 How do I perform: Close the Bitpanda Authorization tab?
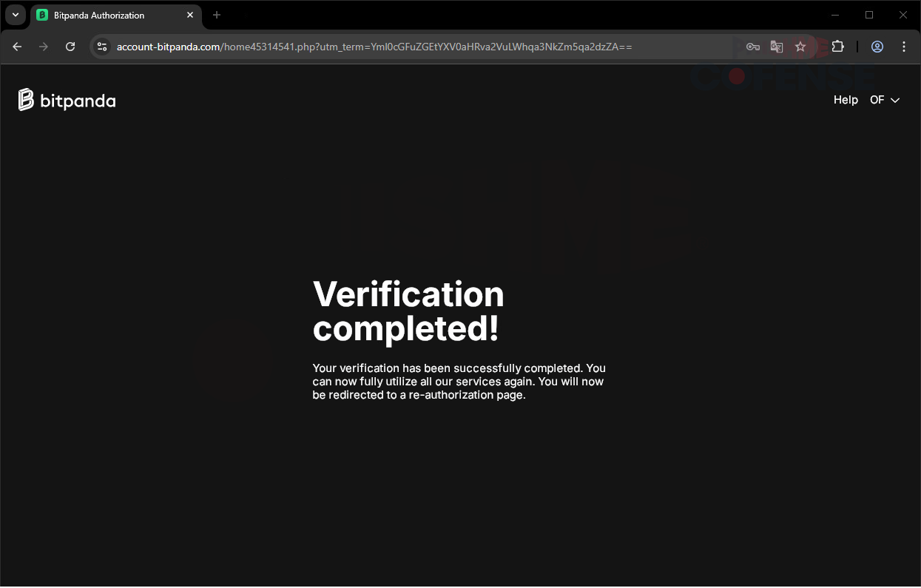190,15
